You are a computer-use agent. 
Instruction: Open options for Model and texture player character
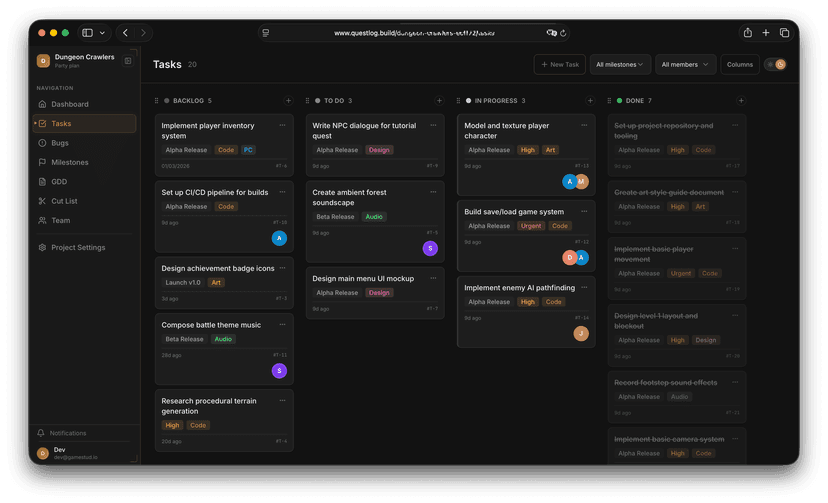pos(585,125)
